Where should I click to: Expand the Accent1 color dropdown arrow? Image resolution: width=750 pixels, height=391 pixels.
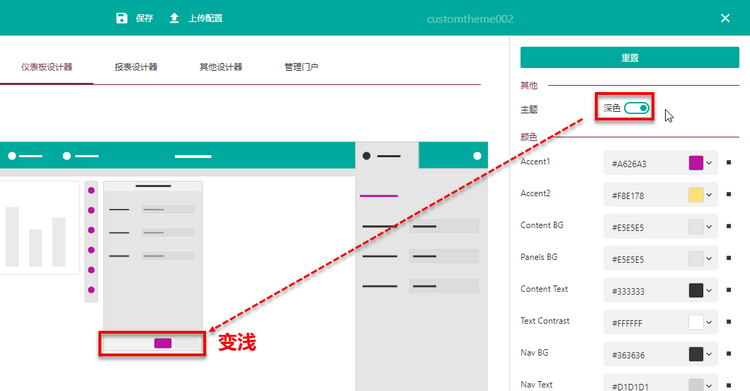709,163
